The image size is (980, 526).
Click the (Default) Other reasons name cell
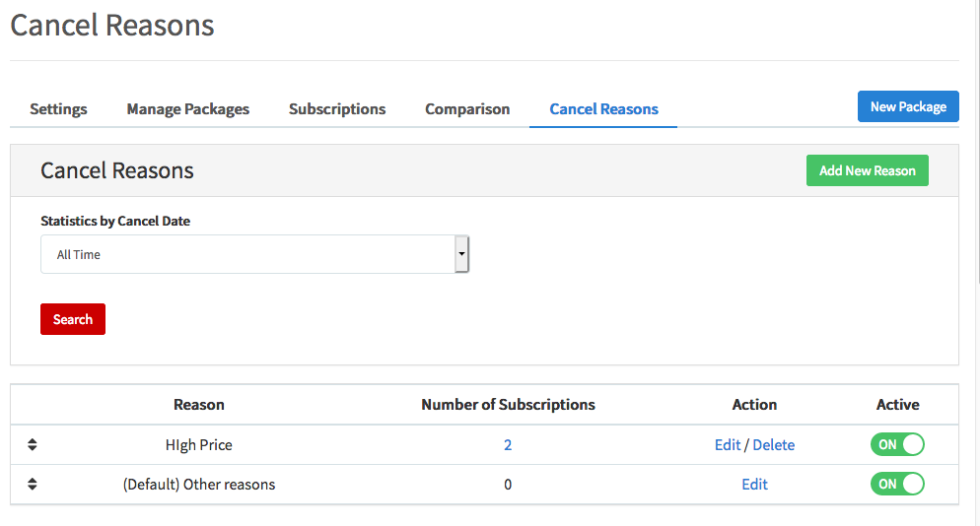(x=199, y=485)
